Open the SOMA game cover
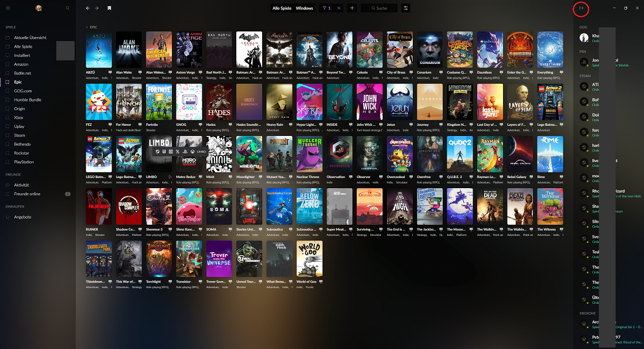The width and height of the screenshot is (644, 349). [219, 206]
